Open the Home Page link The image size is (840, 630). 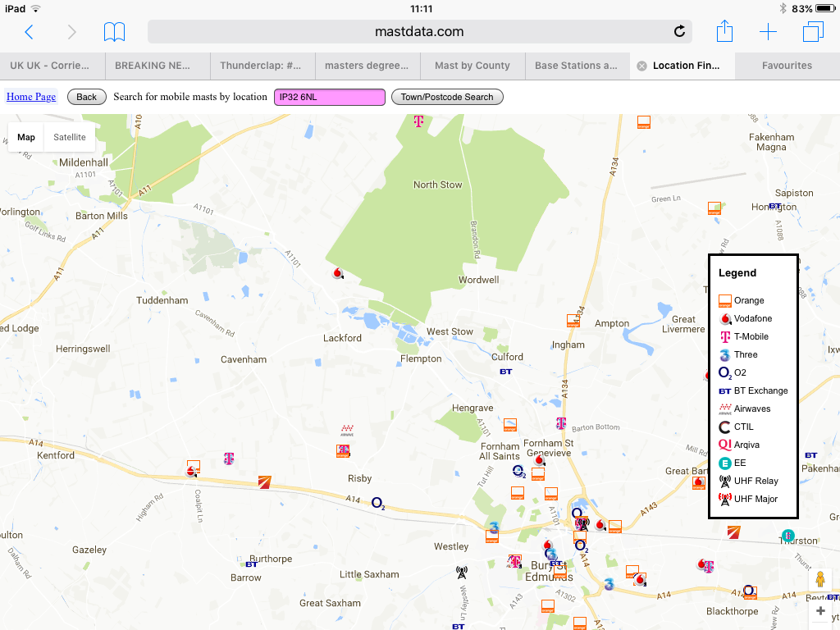[31, 97]
